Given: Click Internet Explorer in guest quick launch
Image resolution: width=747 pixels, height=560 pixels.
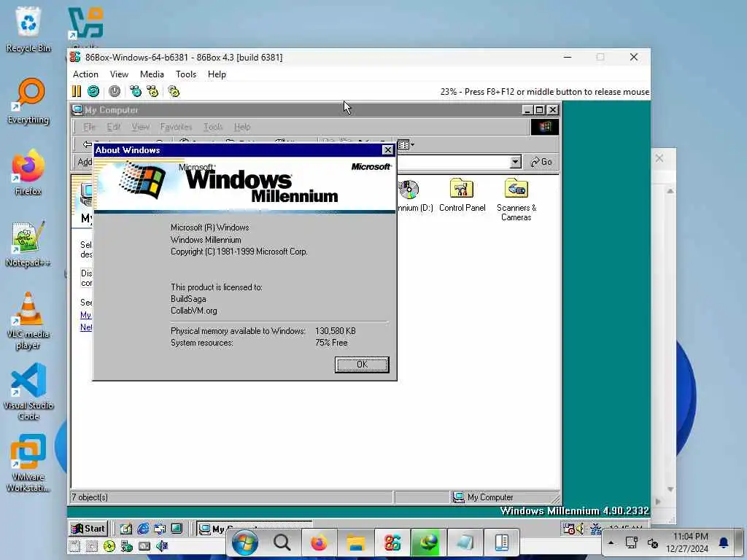Looking at the screenshot, I should tap(143, 529).
